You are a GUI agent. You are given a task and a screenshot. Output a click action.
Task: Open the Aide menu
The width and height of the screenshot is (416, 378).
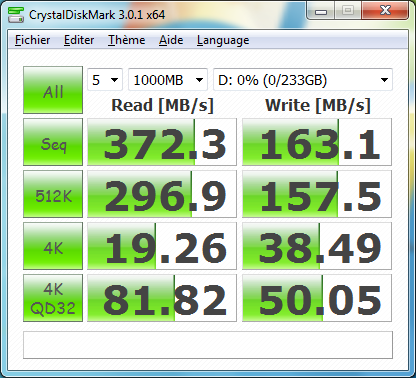coord(171,40)
